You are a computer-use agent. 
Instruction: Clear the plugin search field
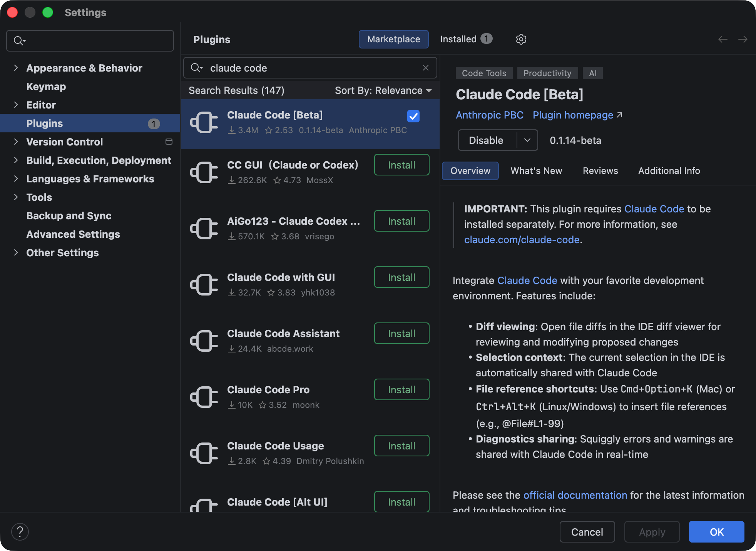425,68
